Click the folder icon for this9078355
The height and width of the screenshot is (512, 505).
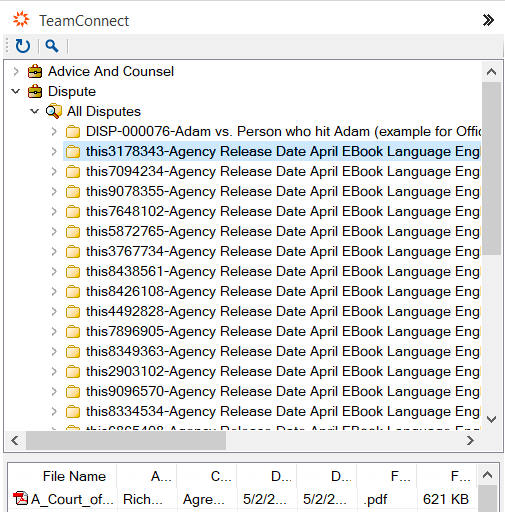click(x=73, y=192)
